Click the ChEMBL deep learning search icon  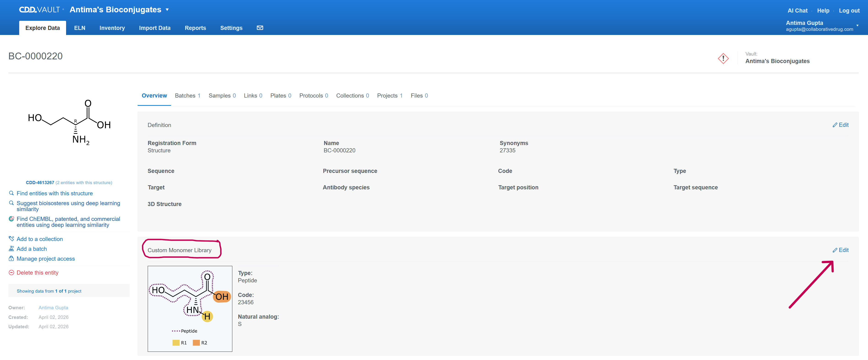pyautogui.click(x=11, y=219)
